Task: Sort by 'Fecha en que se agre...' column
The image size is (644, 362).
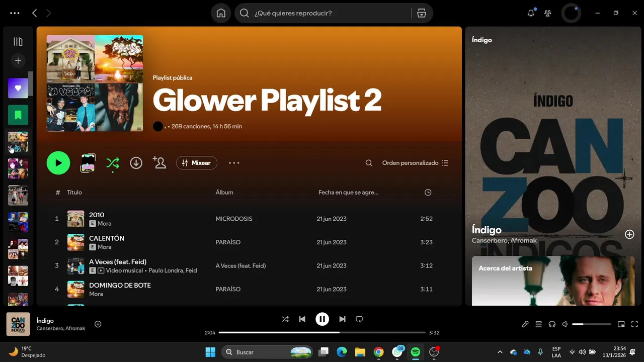Action: [348, 193]
